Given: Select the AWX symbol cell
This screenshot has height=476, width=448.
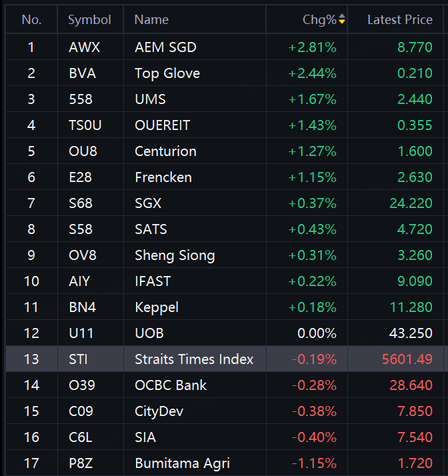Looking at the screenshot, I should (x=85, y=47).
